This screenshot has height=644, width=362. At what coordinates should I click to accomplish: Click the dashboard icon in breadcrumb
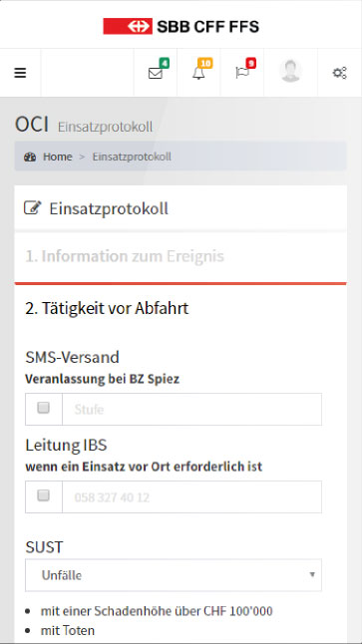pos(30,157)
